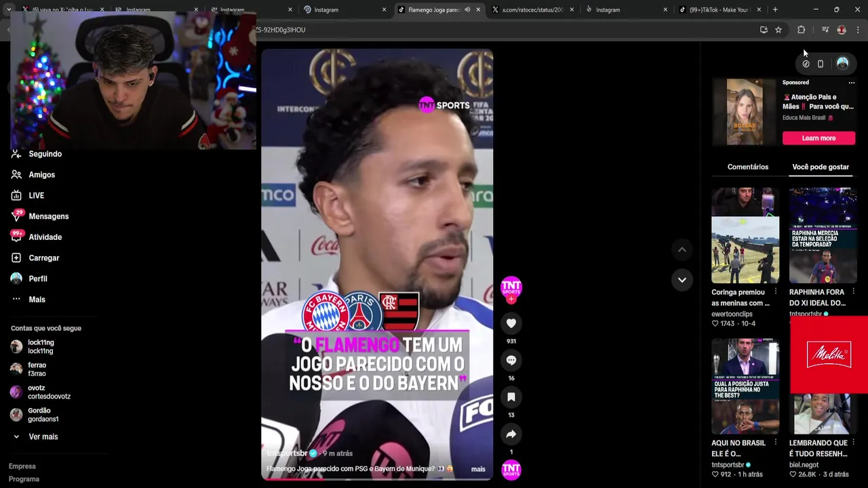Open ewertoonclips profile link

(x=732, y=314)
